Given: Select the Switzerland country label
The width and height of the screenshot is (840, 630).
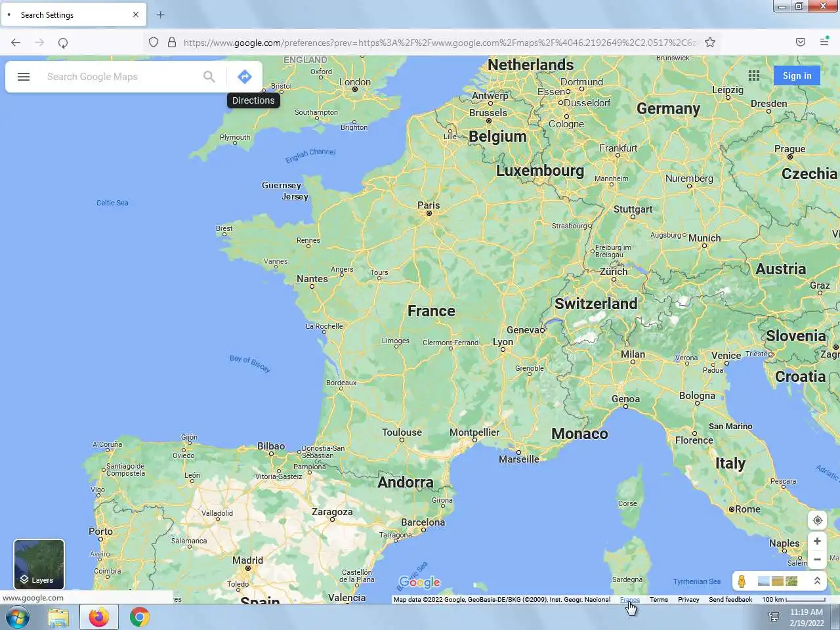Looking at the screenshot, I should (596, 304).
